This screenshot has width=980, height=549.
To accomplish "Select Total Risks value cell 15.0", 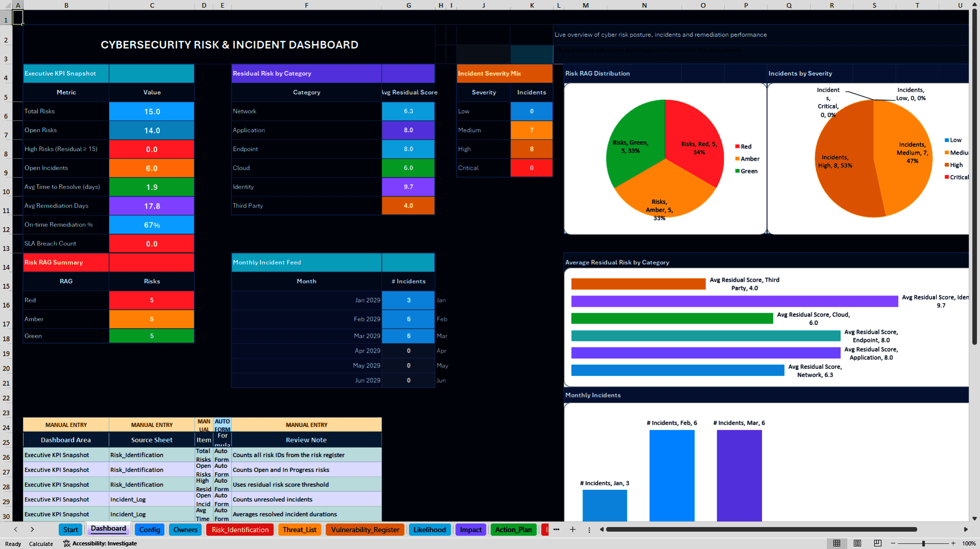I will coord(152,111).
